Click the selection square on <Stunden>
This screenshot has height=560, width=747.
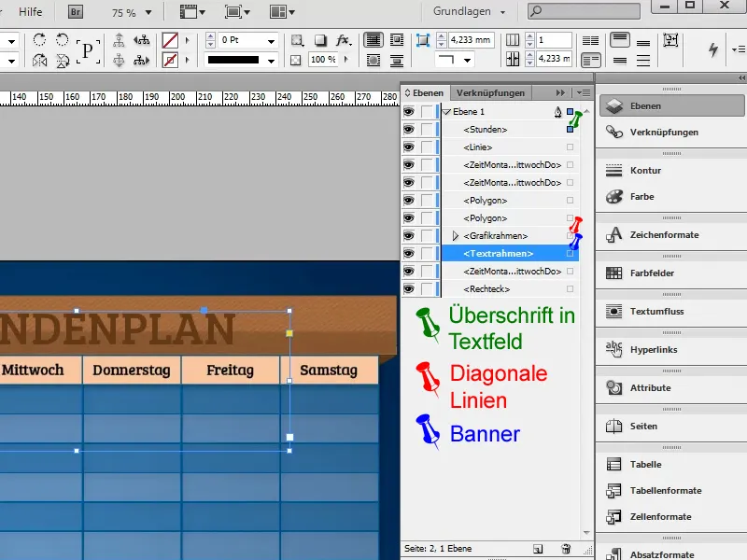[570, 130]
